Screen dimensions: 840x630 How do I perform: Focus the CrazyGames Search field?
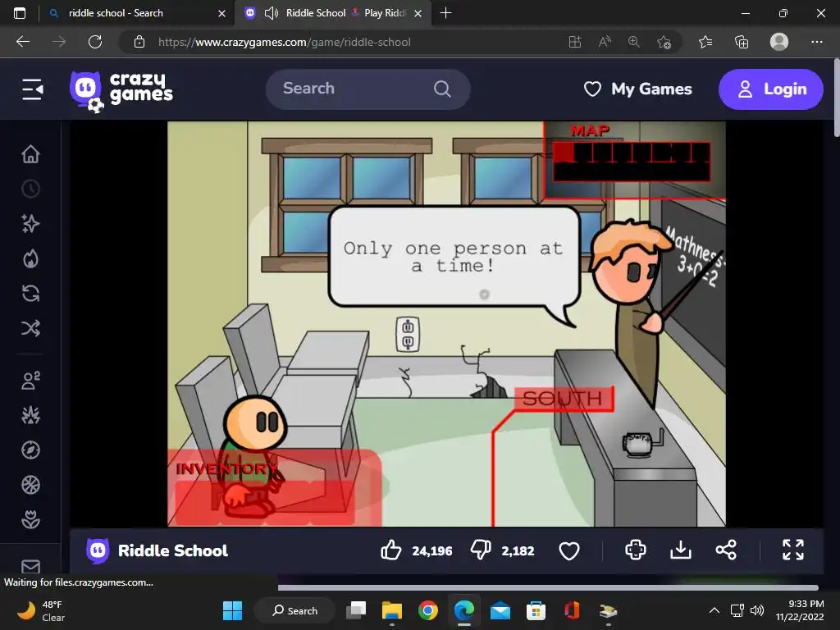click(x=368, y=89)
